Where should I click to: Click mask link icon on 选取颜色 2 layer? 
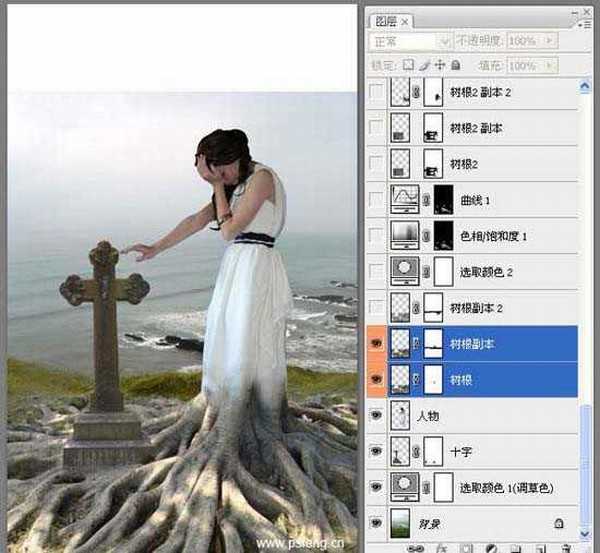[x=426, y=272]
